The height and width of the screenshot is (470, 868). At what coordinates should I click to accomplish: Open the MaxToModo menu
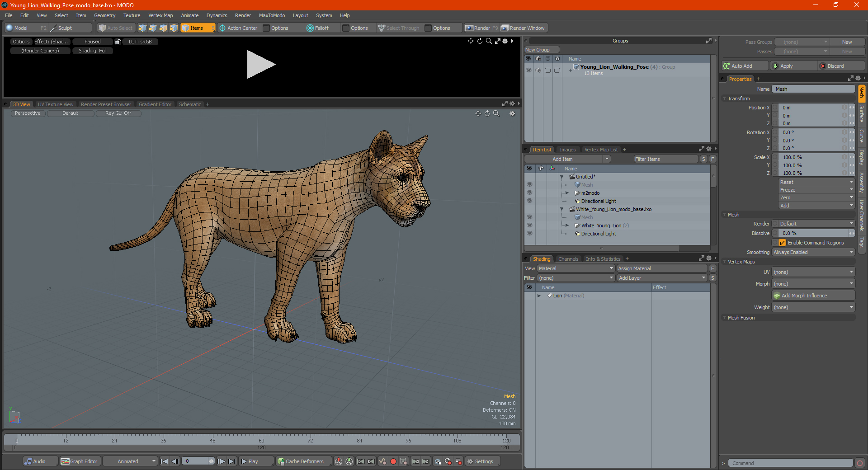(272, 15)
